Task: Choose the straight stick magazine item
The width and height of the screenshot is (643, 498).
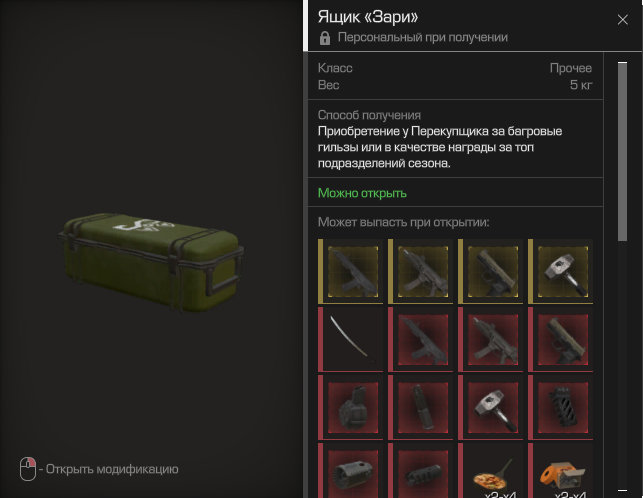Action: (421, 407)
